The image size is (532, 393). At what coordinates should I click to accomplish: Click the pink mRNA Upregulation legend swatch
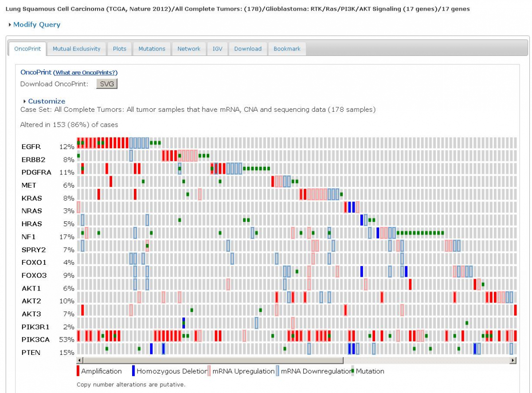209,371
